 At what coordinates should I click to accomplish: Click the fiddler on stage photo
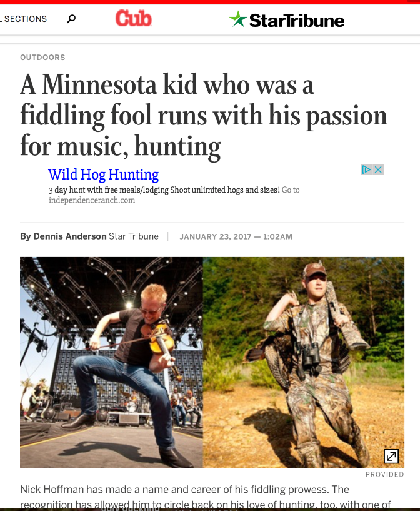pyautogui.click(x=111, y=362)
